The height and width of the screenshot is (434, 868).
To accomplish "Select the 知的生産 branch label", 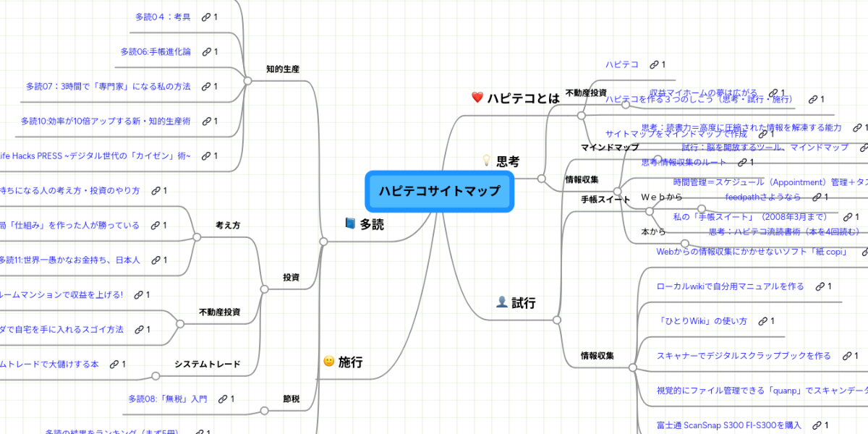I will point(283,69).
